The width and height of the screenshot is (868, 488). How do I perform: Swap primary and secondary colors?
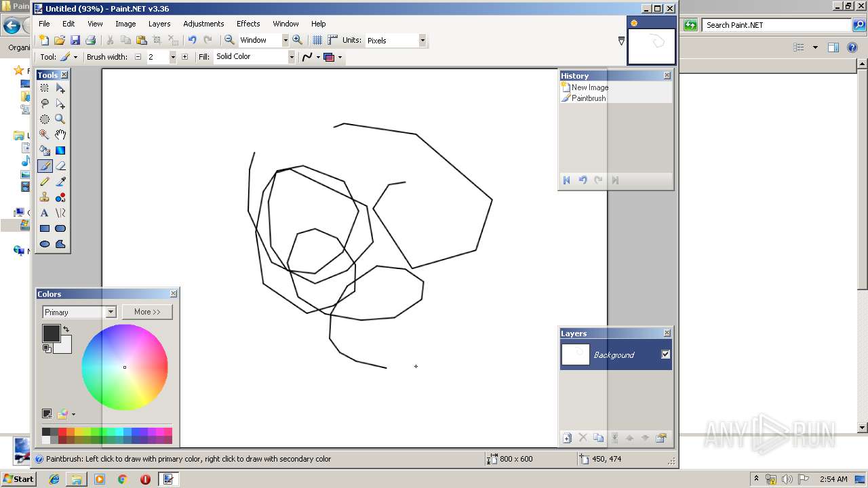click(66, 329)
